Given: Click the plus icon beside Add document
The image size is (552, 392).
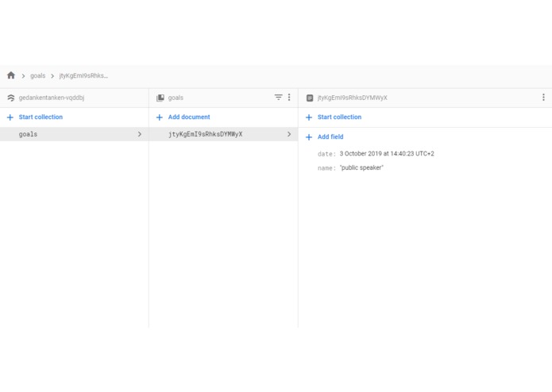Looking at the screenshot, I should tap(160, 117).
